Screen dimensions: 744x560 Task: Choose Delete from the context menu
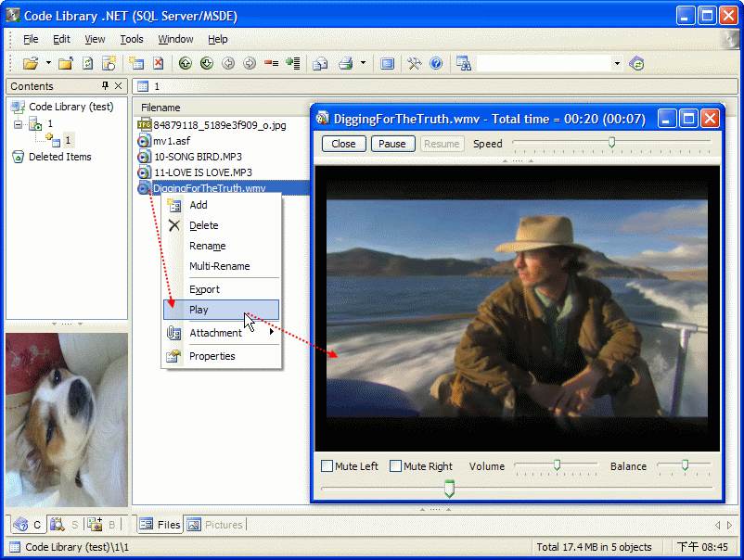tap(221, 225)
